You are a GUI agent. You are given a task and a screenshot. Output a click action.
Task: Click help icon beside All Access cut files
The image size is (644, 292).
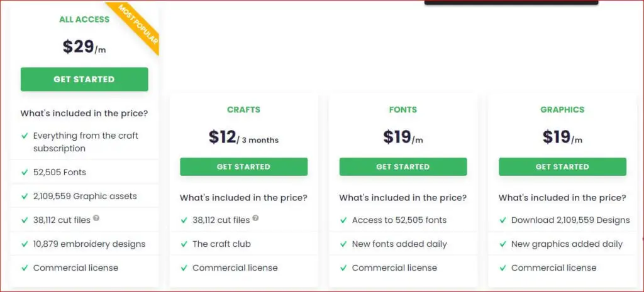(x=96, y=218)
